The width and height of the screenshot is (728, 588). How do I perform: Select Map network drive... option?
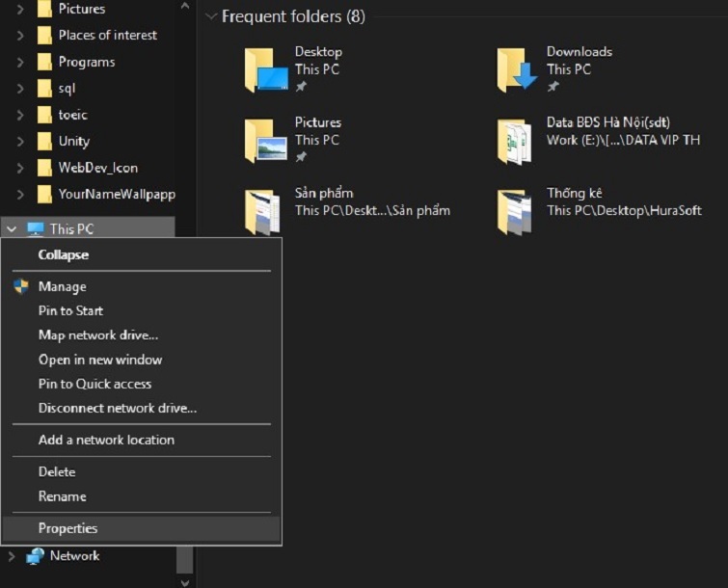[x=97, y=335]
